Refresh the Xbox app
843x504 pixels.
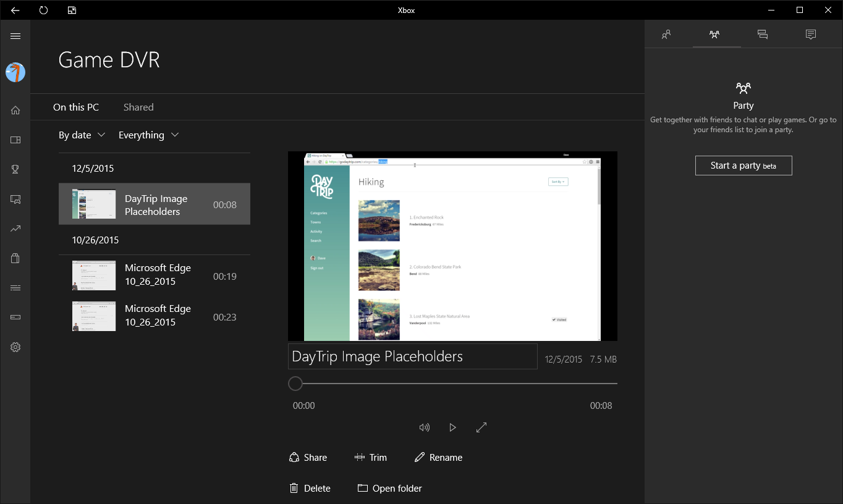(43, 10)
